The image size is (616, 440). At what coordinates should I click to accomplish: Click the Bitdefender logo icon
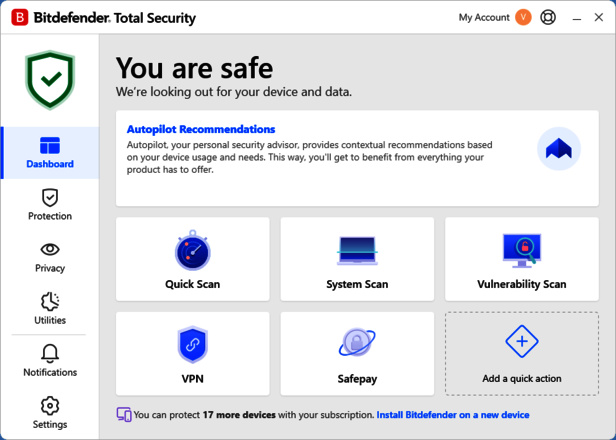click(19, 17)
